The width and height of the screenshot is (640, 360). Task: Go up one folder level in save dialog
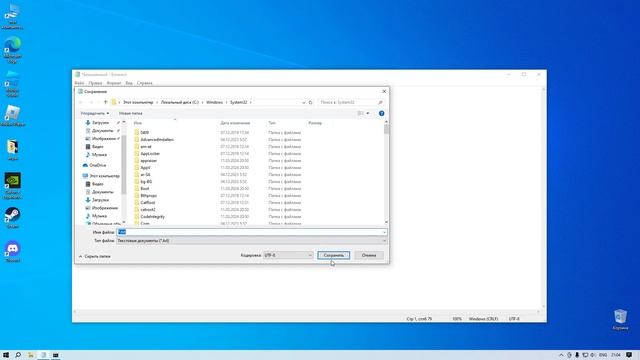[105, 102]
